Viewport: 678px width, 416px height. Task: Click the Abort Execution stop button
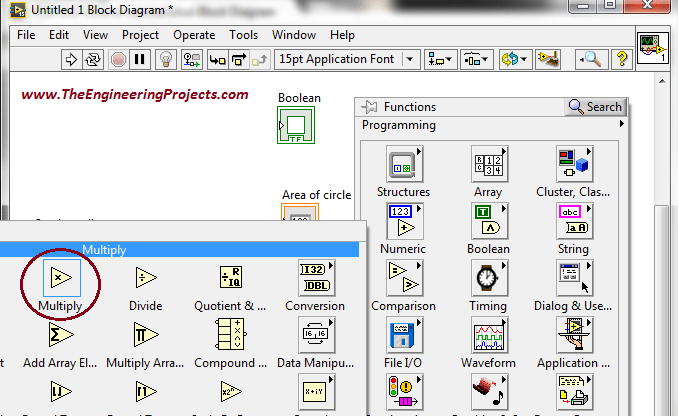pos(118,59)
